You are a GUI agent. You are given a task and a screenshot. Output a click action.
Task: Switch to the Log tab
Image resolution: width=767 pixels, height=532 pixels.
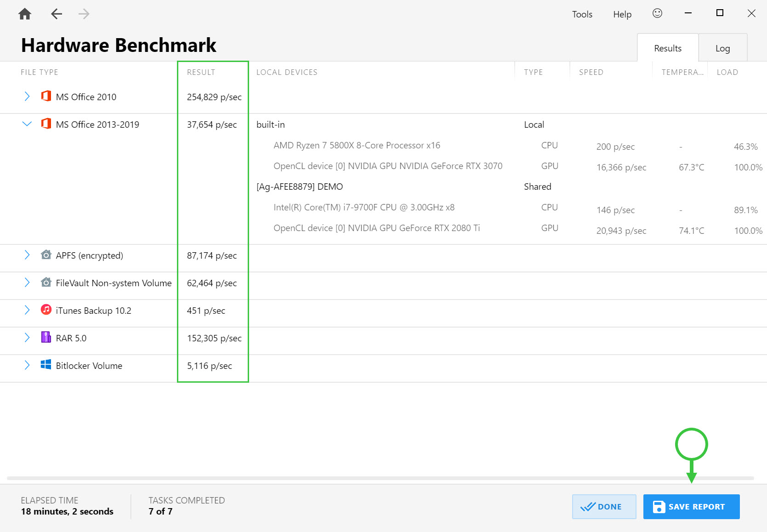pyautogui.click(x=723, y=47)
